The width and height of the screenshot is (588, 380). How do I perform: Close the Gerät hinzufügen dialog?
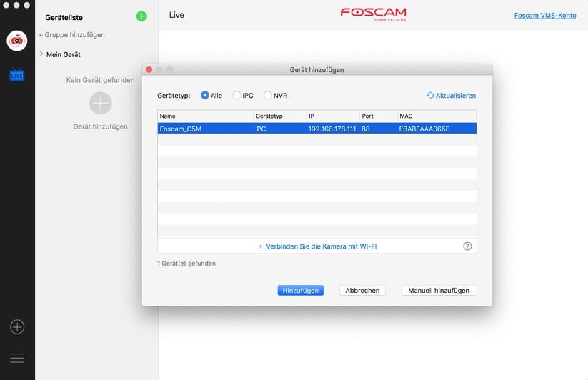149,70
